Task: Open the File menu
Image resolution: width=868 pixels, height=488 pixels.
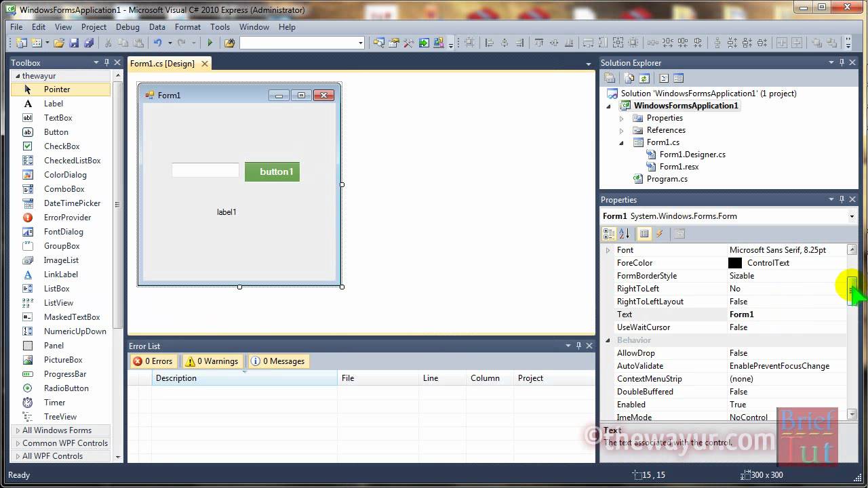Action: (16, 27)
